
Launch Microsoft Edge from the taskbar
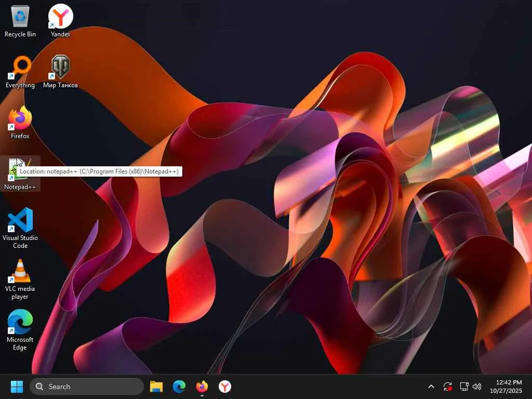[x=179, y=387]
